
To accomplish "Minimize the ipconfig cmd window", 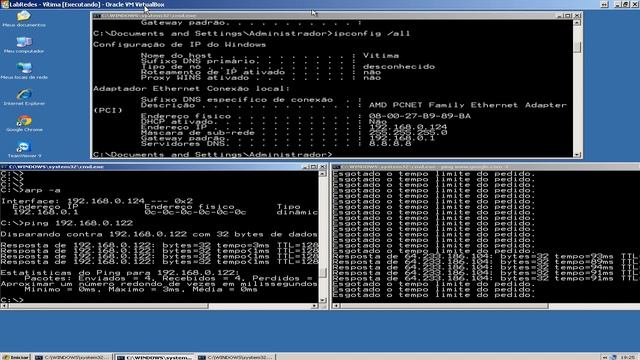I will pyautogui.click(x=560, y=16).
